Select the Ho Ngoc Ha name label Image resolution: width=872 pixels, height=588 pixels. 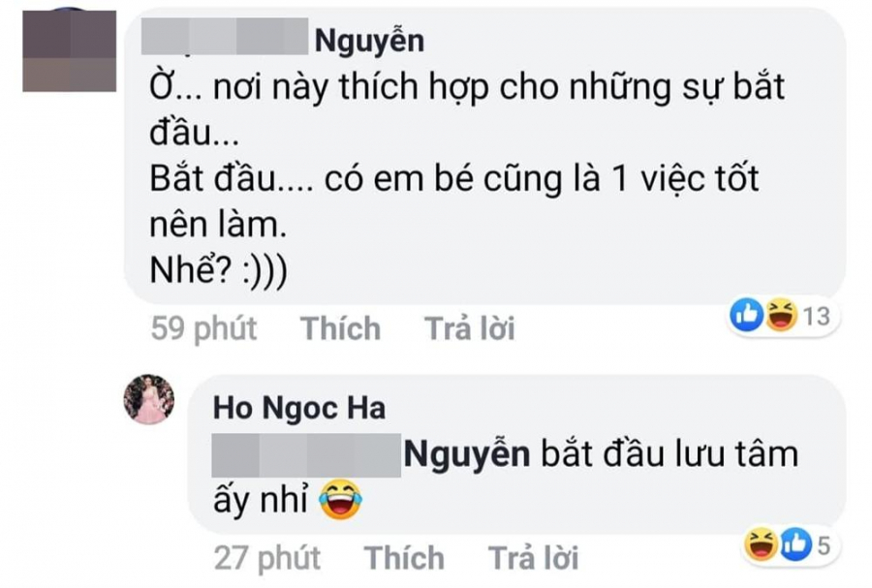(300, 408)
